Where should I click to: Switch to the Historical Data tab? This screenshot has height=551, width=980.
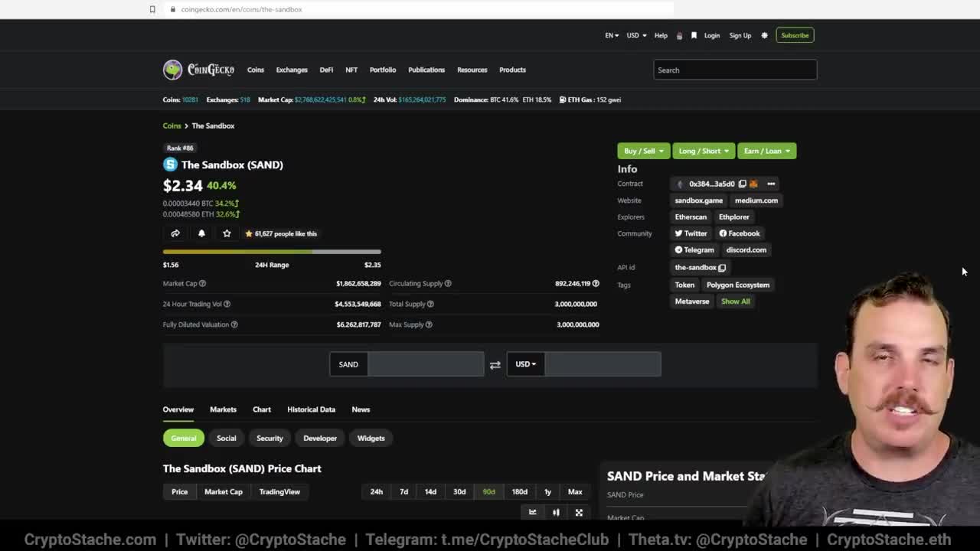(311, 409)
